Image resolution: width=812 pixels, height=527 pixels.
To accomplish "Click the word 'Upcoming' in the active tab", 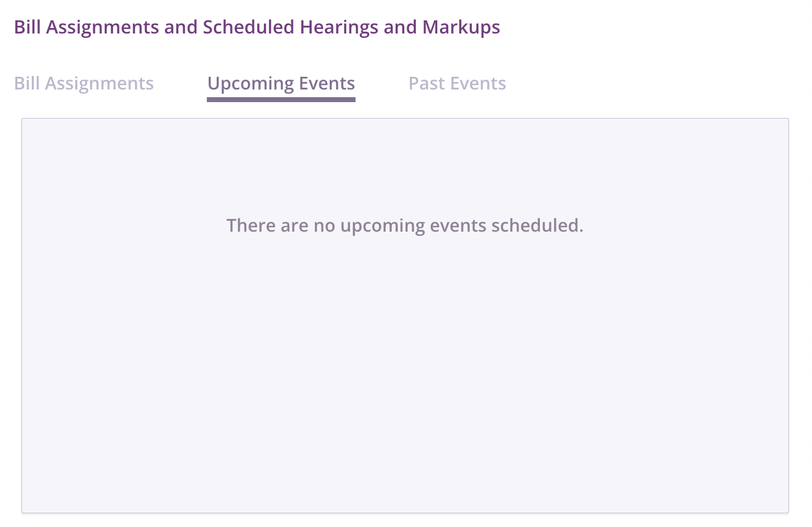I will (x=251, y=83).
